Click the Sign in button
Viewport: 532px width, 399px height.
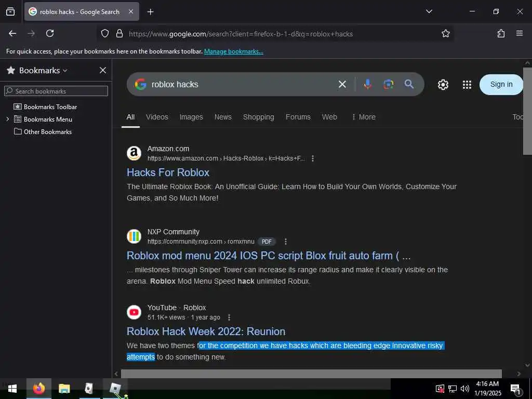(501, 85)
